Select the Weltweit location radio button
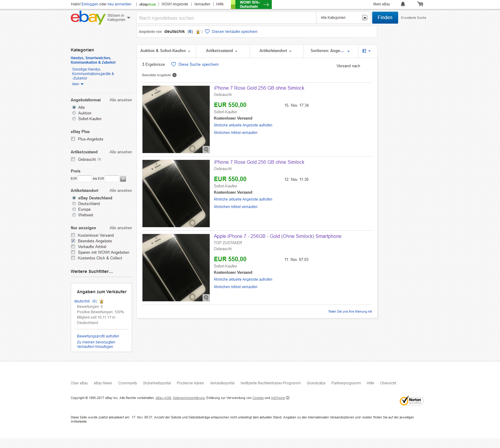 click(74, 215)
